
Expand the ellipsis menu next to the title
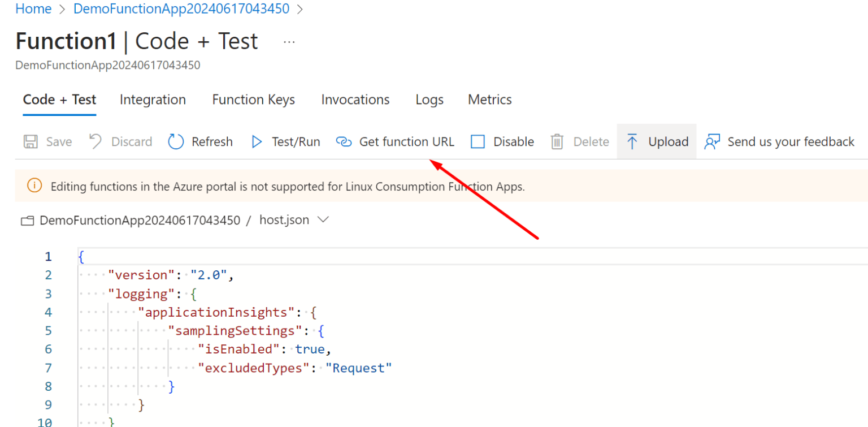coord(289,41)
